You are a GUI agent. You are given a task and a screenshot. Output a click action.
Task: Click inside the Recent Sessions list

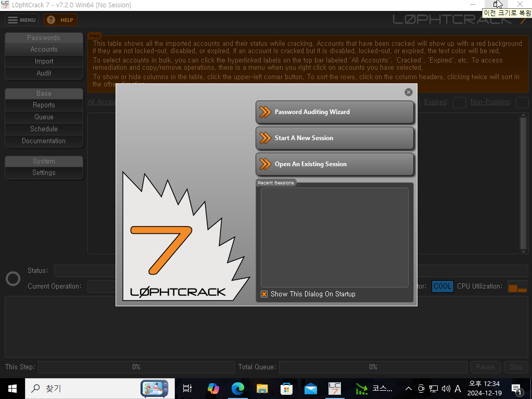[x=335, y=238]
